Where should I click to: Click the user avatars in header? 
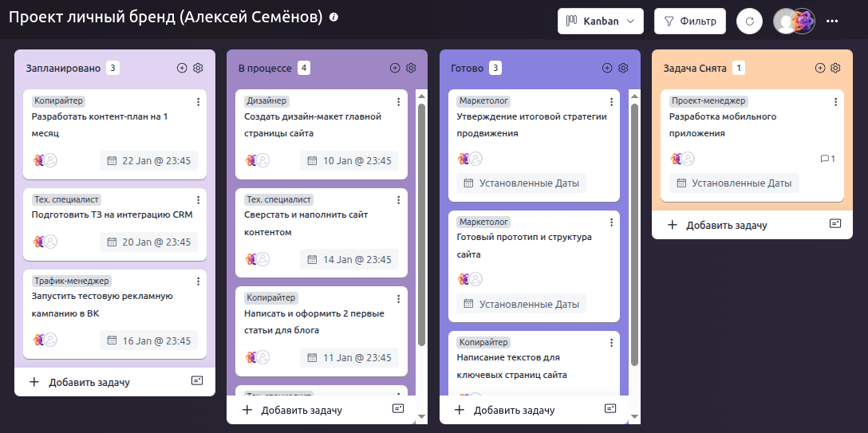(793, 22)
